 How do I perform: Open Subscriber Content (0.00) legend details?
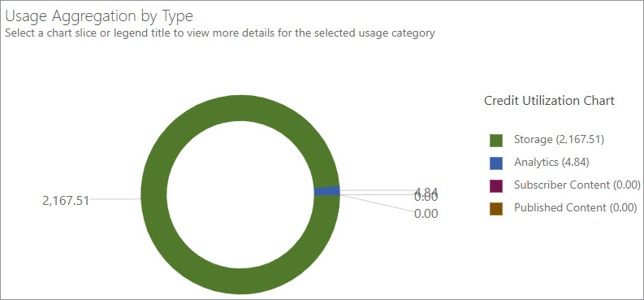(577, 185)
